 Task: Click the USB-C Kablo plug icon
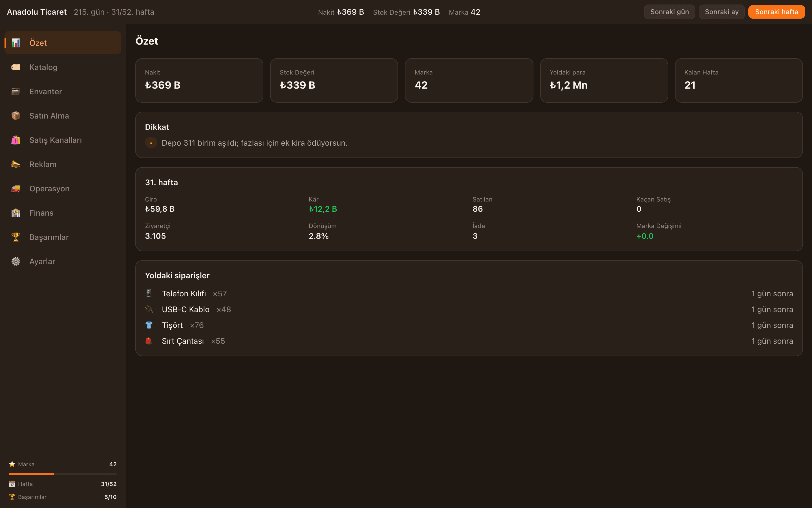coord(149,309)
